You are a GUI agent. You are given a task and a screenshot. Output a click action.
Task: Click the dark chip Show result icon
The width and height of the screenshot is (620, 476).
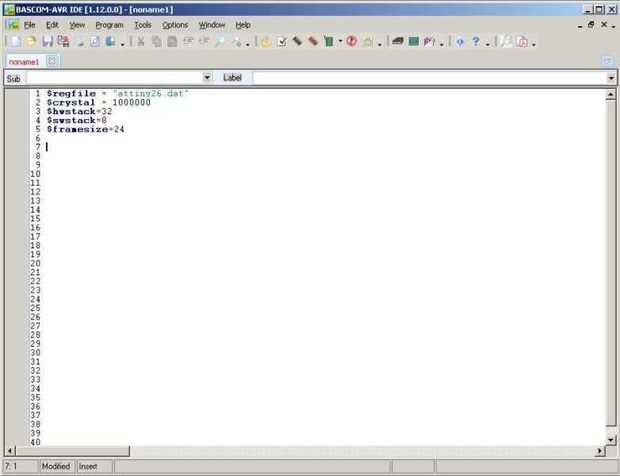(x=297, y=41)
